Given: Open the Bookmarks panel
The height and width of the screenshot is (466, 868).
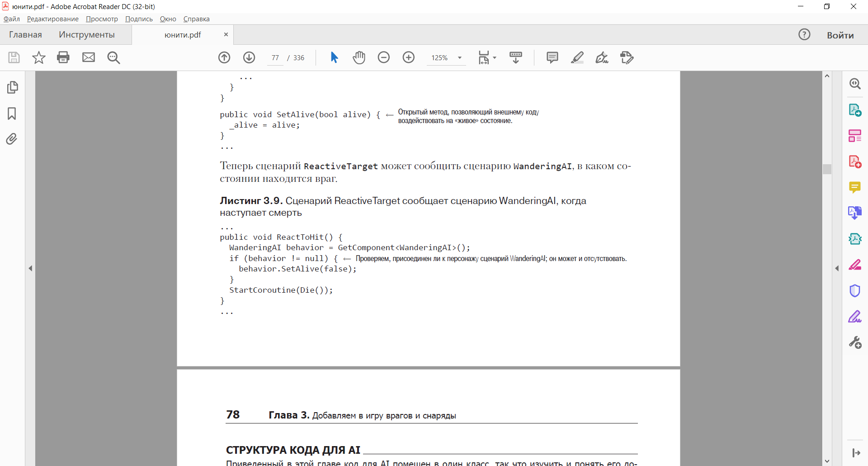Looking at the screenshot, I should click(12, 113).
